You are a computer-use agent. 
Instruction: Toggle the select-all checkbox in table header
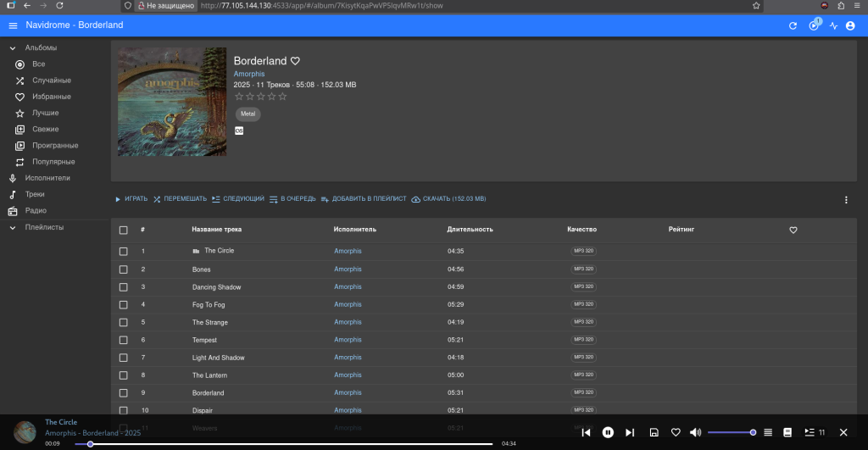124,230
